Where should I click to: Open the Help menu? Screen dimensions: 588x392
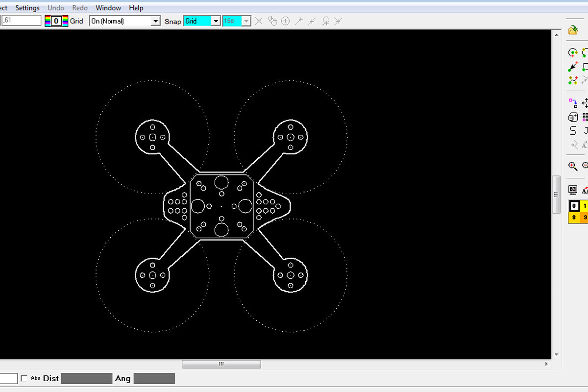(x=136, y=8)
